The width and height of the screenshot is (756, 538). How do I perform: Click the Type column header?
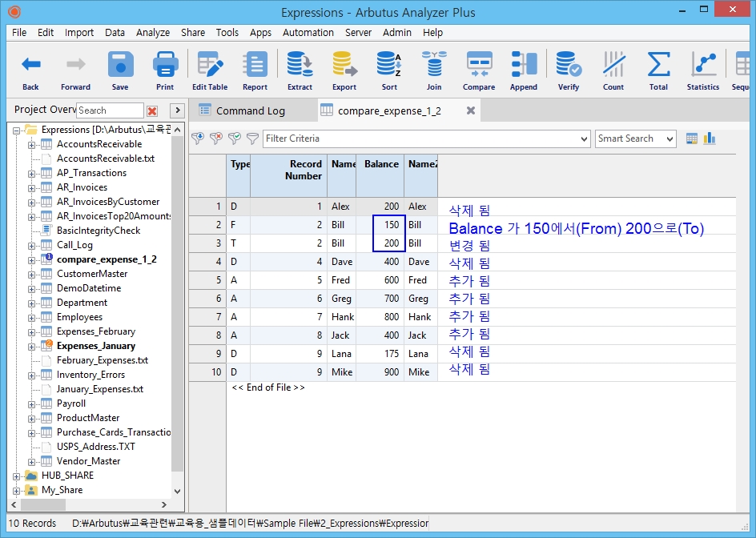click(239, 175)
